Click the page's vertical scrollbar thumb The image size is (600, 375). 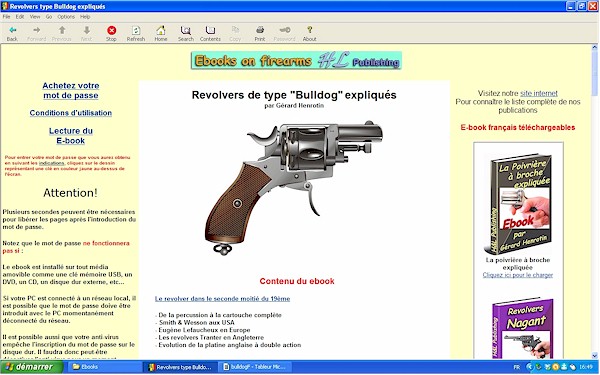(595, 73)
